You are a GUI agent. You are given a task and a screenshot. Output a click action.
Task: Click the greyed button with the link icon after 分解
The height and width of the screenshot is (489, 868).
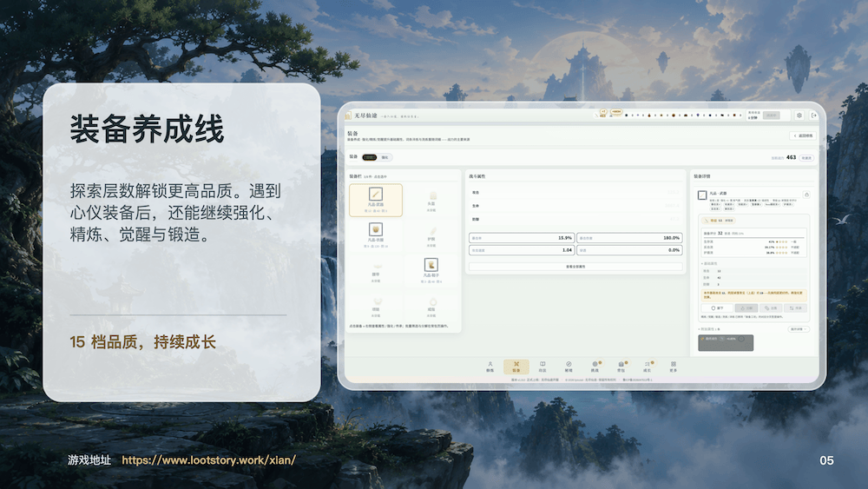[x=771, y=308]
